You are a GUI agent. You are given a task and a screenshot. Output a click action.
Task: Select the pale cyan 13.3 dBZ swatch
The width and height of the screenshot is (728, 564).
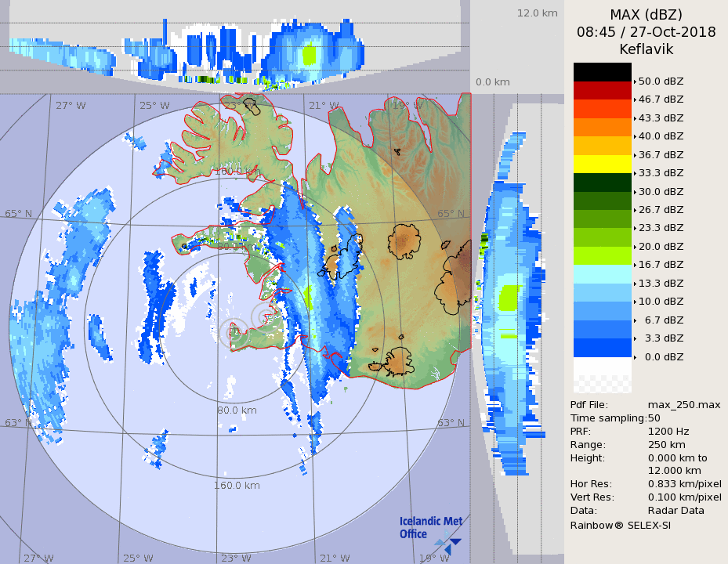[x=602, y=274]
